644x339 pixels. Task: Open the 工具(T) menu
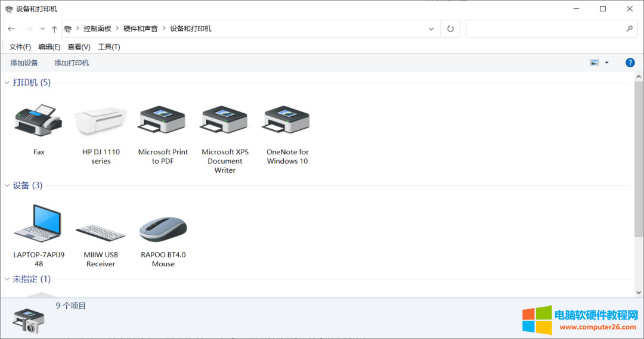(x=109, y=47)
